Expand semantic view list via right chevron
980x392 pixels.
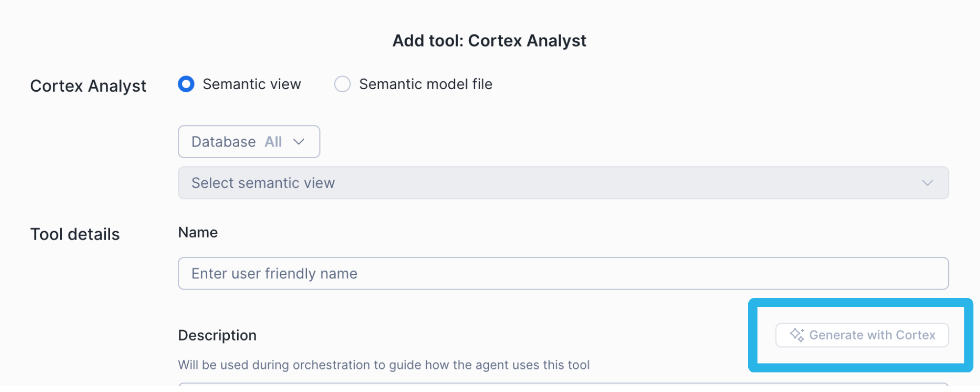click(927, 183)
